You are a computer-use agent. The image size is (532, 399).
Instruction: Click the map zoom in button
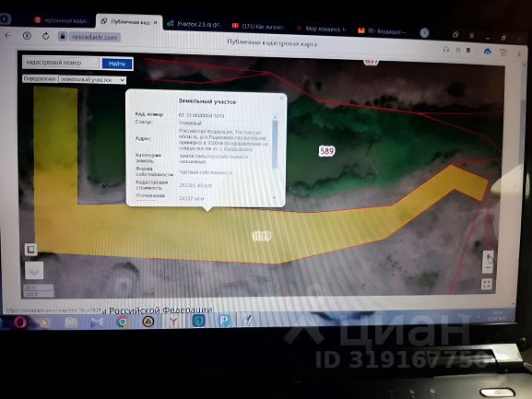coord(488,257)
